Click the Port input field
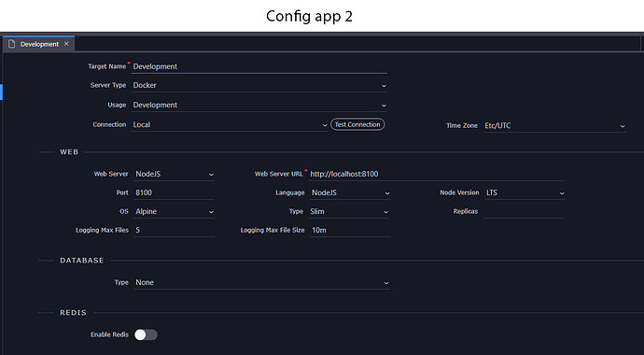This screenshot has height=355, width=644. click(175, 193)
